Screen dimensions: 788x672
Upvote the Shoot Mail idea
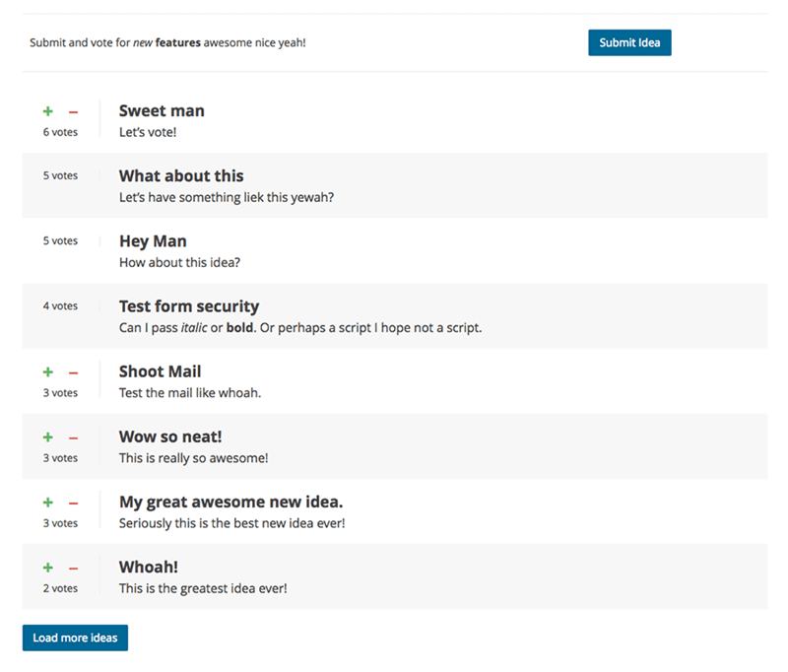tap(47, 372)
